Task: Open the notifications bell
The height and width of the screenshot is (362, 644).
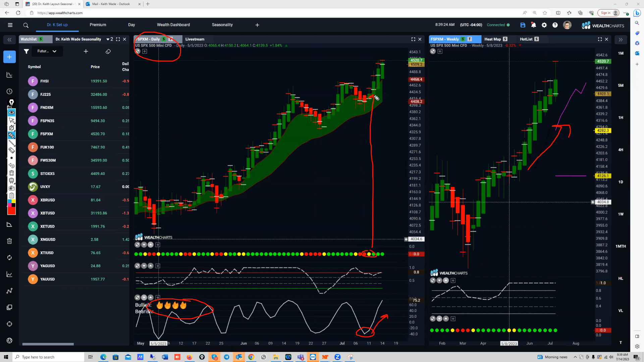Action: click(x=533, y=25)
